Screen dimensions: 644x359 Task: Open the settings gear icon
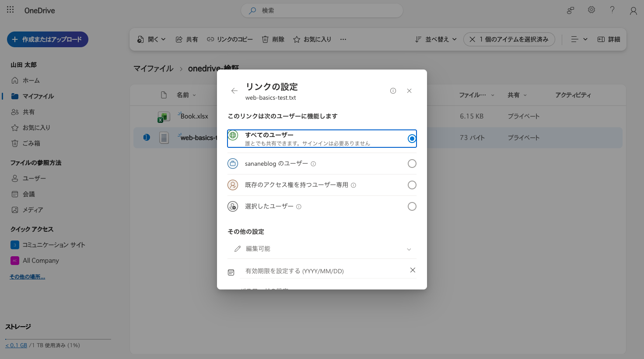pos(591,10)
